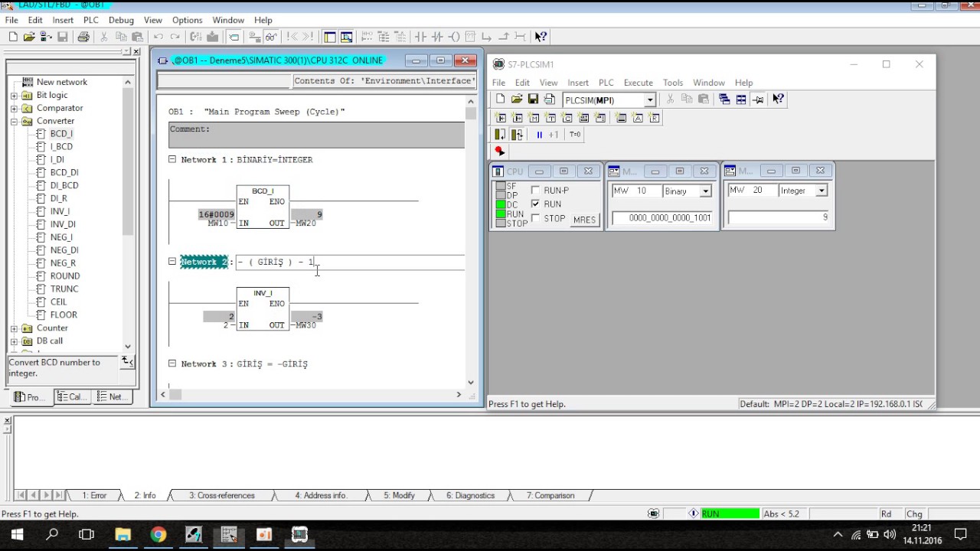
Task: Click the empty box insert icon
Action: click(x=471, y=37)
